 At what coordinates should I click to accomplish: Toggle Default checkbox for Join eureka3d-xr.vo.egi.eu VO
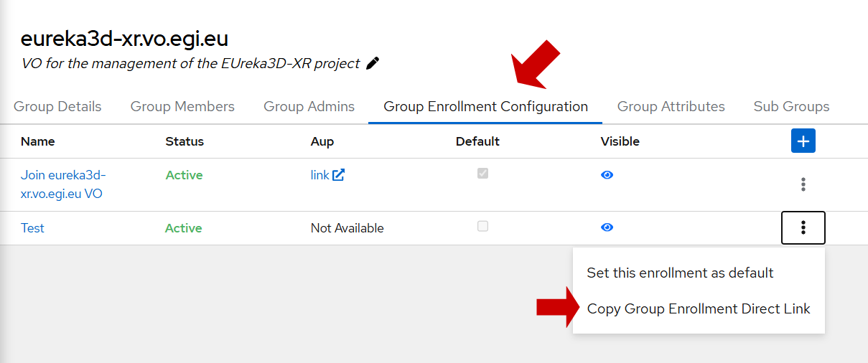click(482, 174)
